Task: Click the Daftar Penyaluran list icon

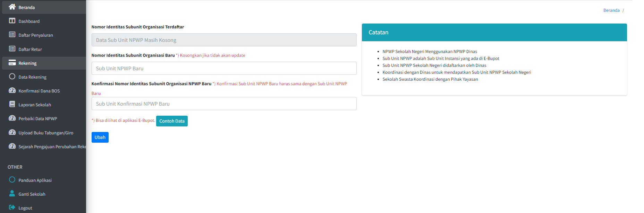Action: (x=12, y=35)
